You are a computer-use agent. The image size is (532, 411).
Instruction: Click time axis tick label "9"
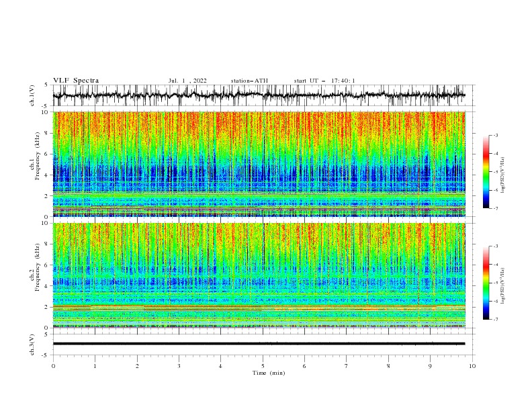[x=430, y=366]
